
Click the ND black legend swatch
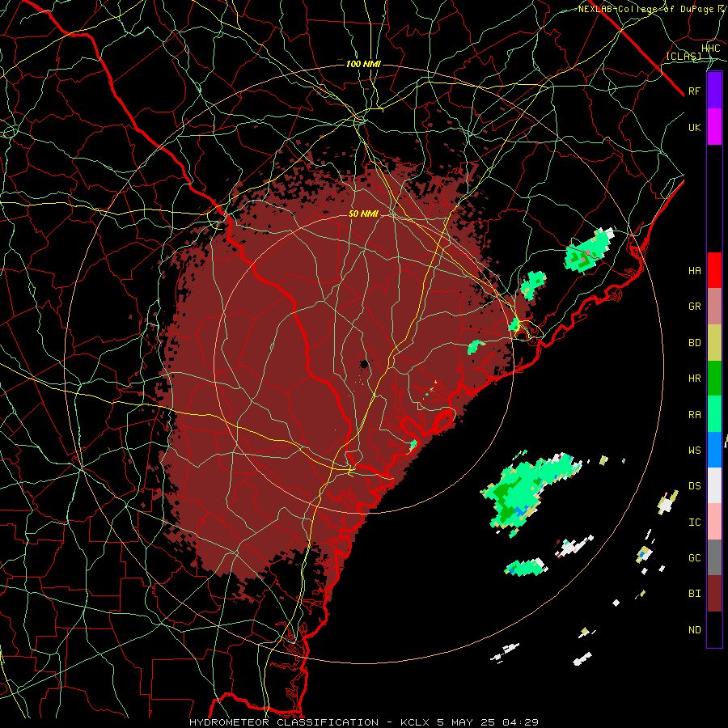point(714,629)
